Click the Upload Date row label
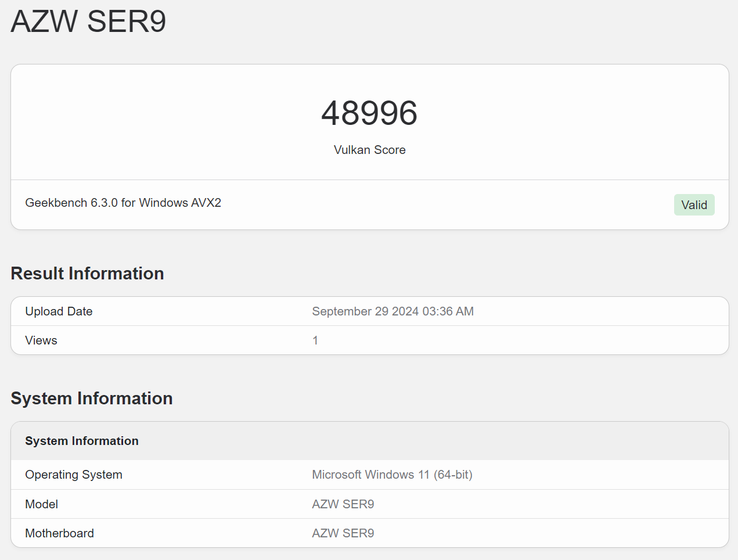This screenshot has width=738, height=560. pos(59,311)
